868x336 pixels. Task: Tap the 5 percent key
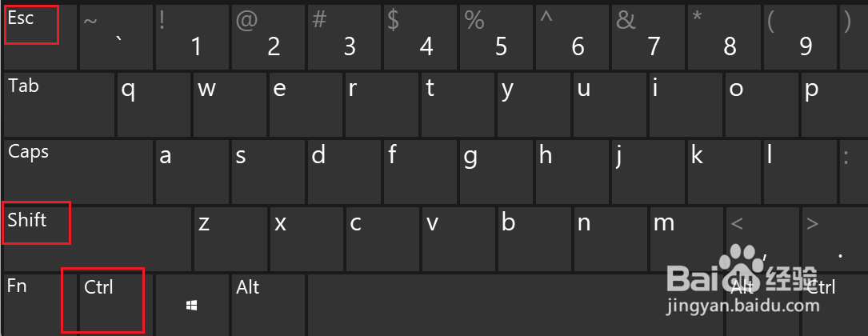[x=496, y=37]
